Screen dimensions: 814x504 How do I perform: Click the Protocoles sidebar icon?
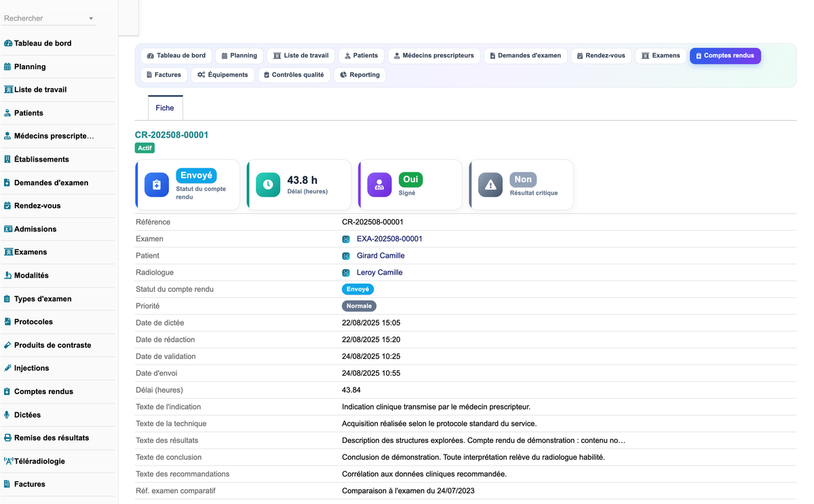(x=7, y=322)
